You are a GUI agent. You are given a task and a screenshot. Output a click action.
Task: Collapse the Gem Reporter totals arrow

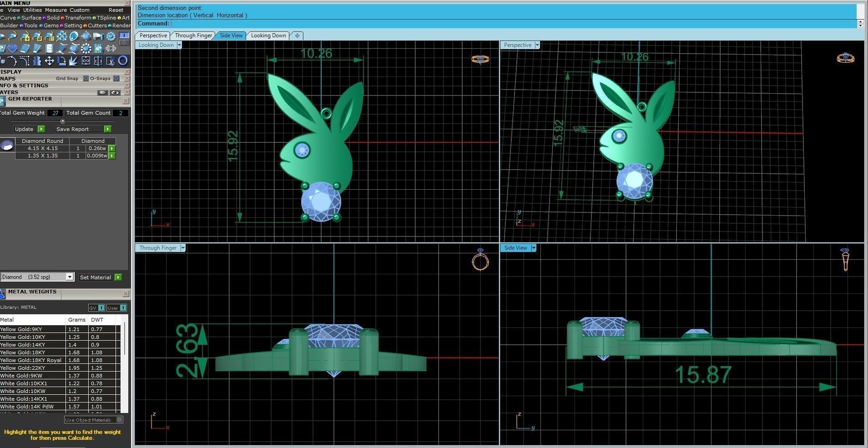63,121
